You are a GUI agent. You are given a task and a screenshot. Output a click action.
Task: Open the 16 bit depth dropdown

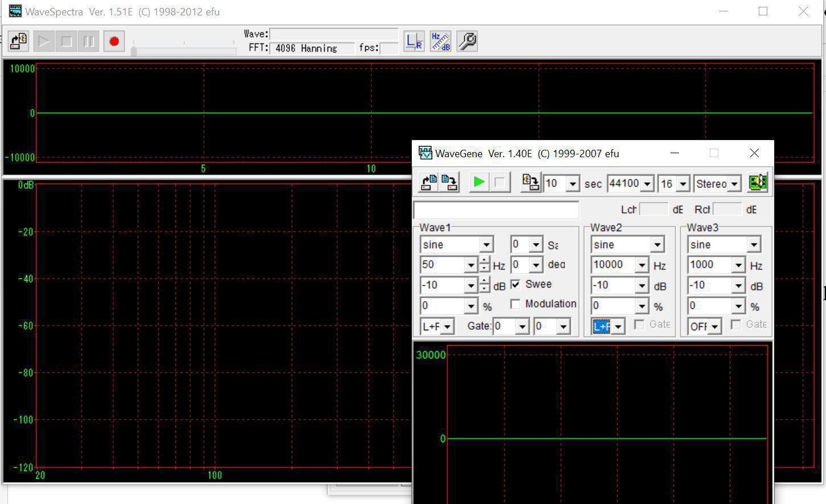click(x=683, y=184)
